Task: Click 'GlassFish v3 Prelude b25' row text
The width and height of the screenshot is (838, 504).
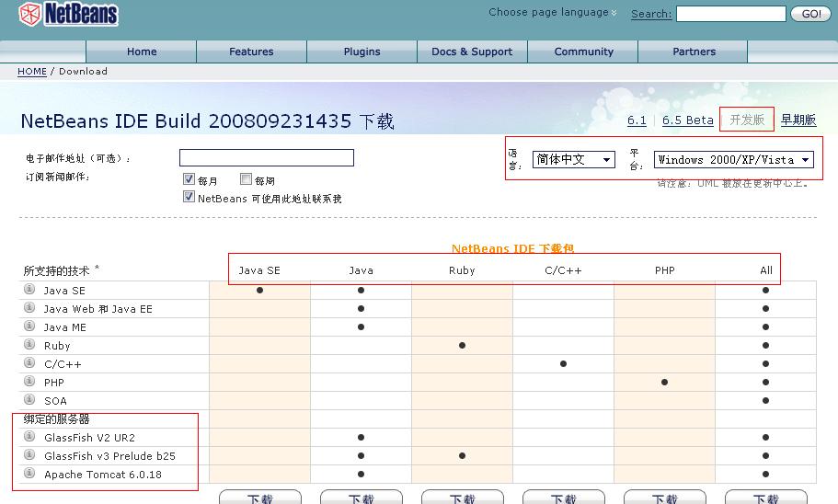Action: click(x=109, y=456)
